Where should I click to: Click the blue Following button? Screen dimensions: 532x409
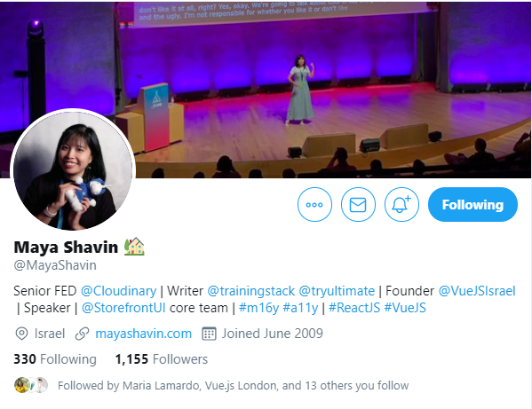472,204
